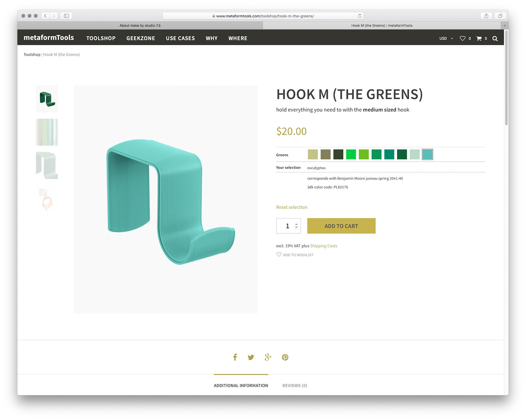The width and height of the screenshot is (526, 420).
Task: Open the shopping cart icon
Action: 479,39
